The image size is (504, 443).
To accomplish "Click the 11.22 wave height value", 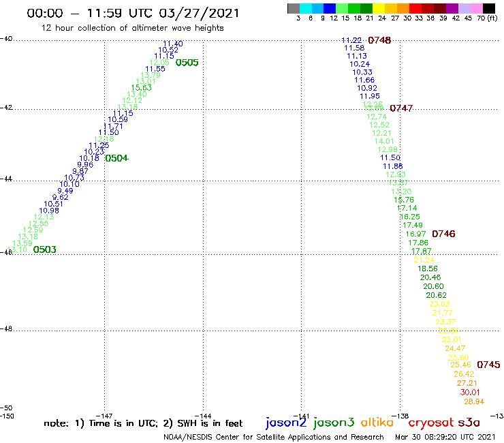I will tap(351, 40).
